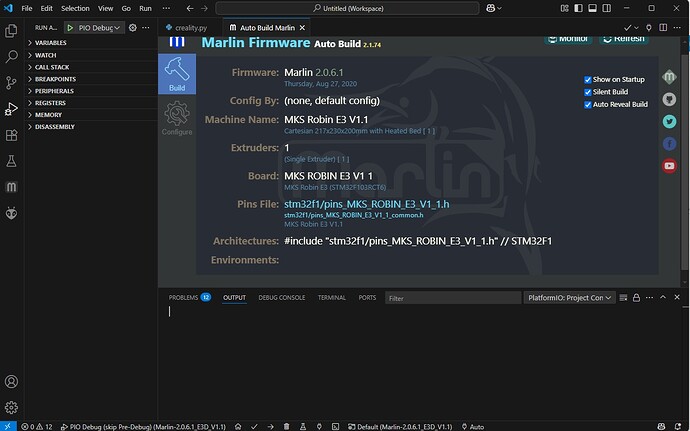Uncheck Auto Reveal Build
This screenshot has width=690, height=431.
tap(587, 105)
